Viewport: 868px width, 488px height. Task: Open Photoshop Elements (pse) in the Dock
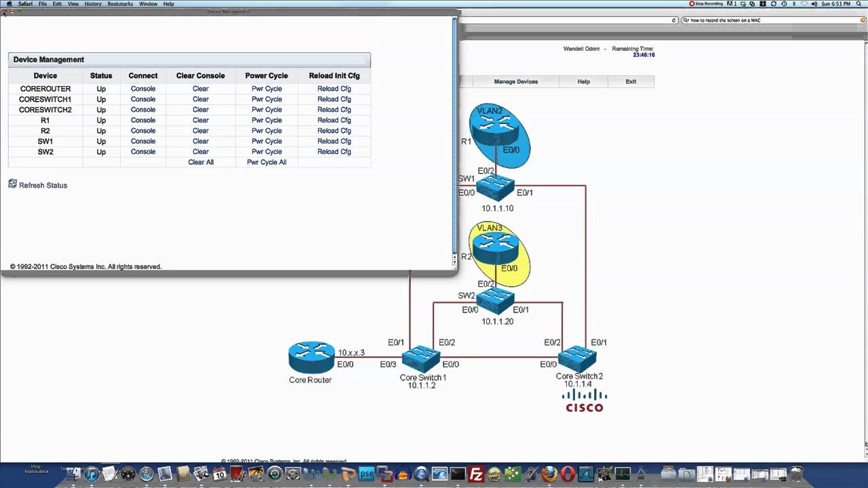point(367,474)
